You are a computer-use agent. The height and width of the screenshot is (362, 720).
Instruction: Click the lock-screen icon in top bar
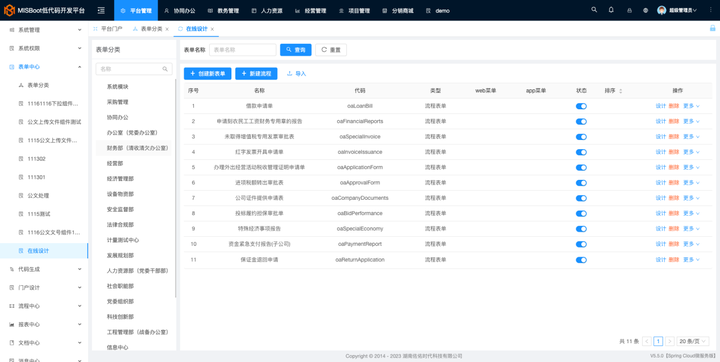click(x=629, y=10)
